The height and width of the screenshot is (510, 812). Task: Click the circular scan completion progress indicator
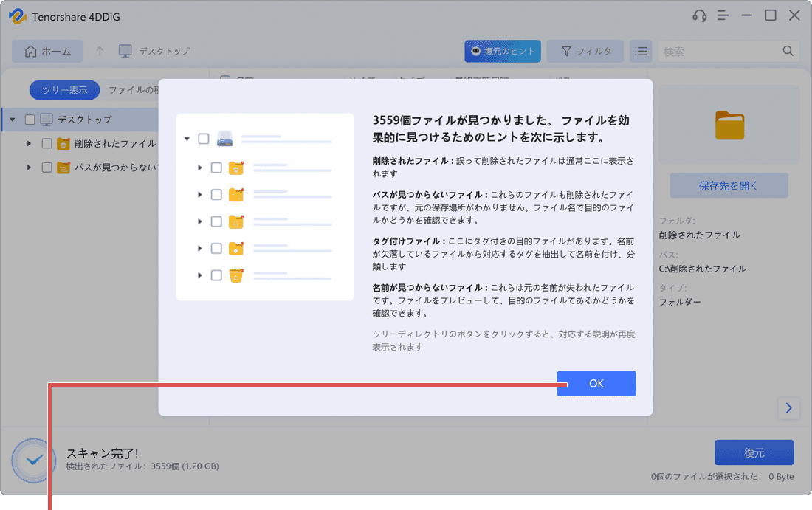click(x=32, y=458)
